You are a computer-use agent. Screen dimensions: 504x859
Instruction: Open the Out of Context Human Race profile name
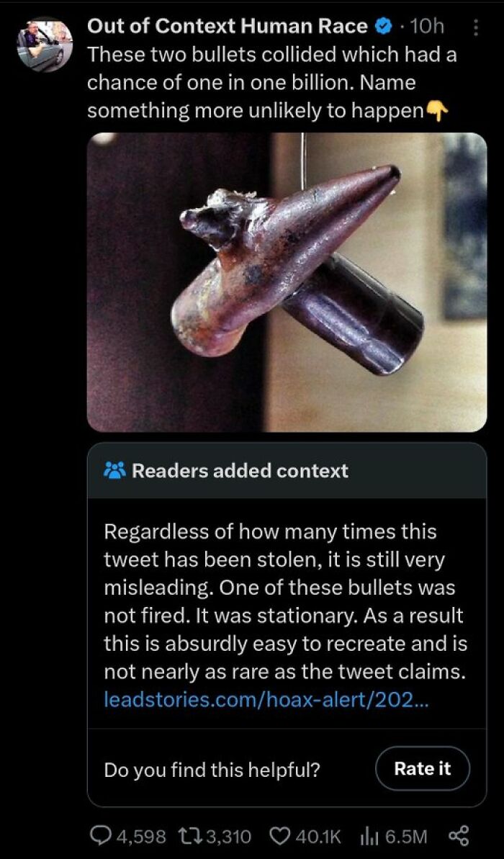tap(228, 27)
